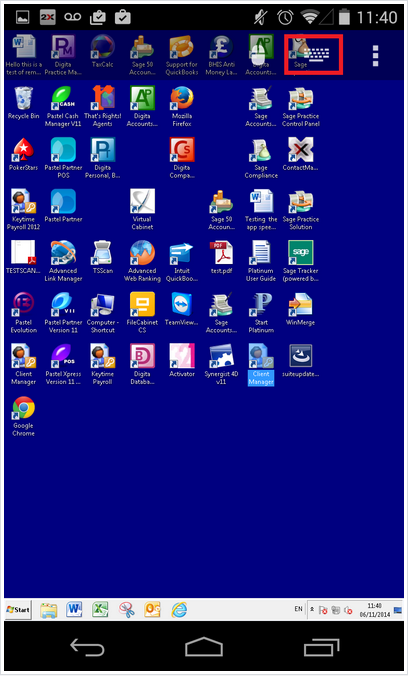Open Sage Compliance shortcut

(261, 159)
